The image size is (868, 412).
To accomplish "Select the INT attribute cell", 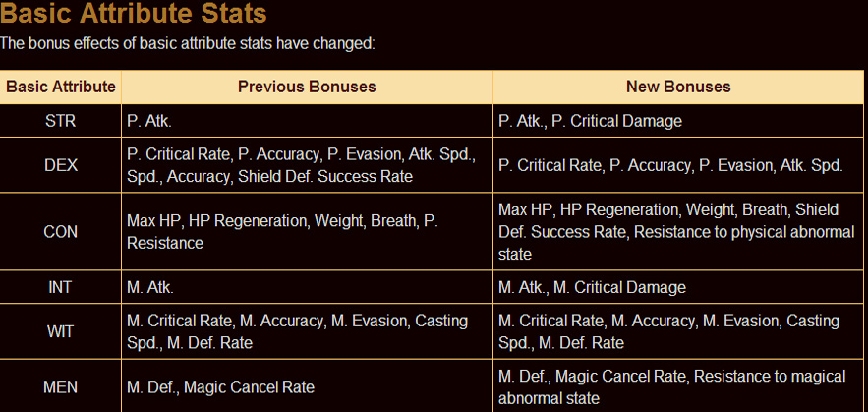I will [x=61, y=287].
